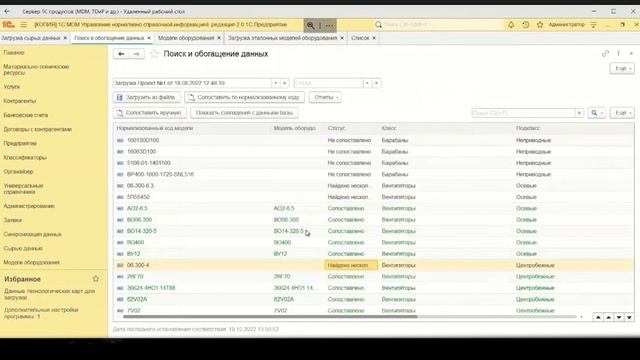This screenshot has height=360, width=640.
Task: Open favorites star in top bar
Action: click(x=540, y=25)
